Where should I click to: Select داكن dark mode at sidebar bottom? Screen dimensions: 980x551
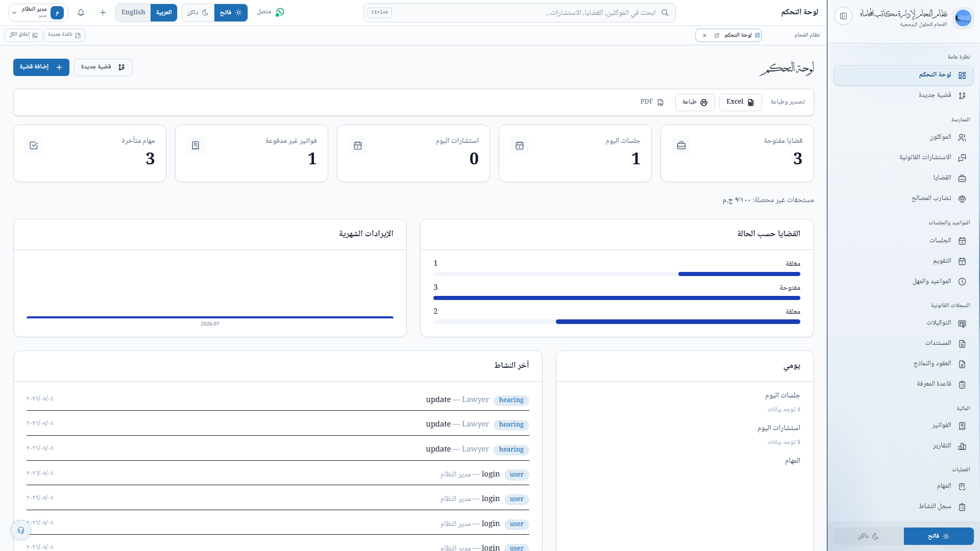(x=869, y=536)
